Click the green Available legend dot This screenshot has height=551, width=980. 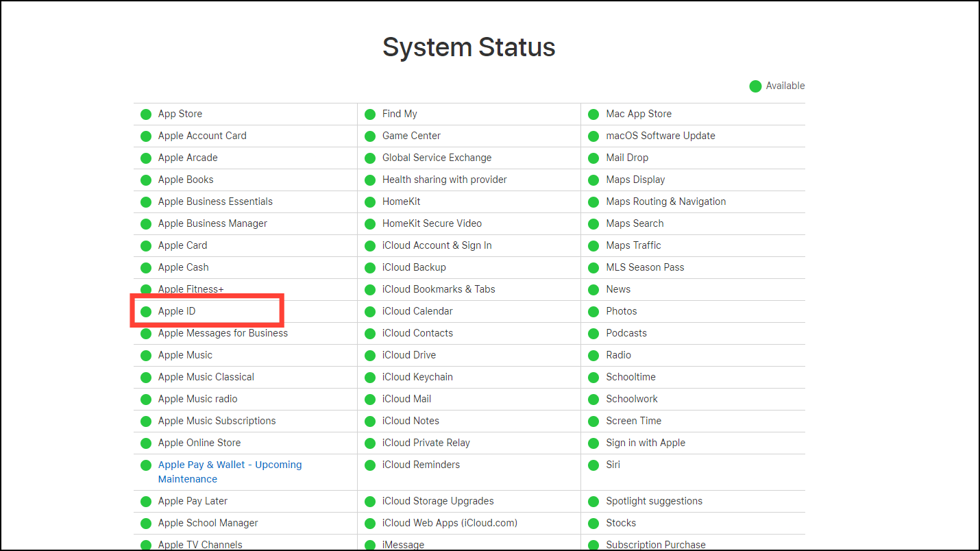pos(755,86)
